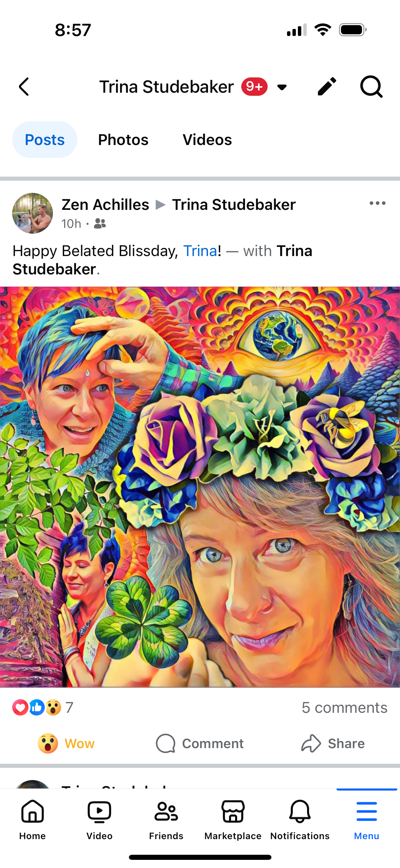Image resolution: width=400 pixels, height=868 pixels.
Task: Tap the Share button
Action: [x=333, y=743]
